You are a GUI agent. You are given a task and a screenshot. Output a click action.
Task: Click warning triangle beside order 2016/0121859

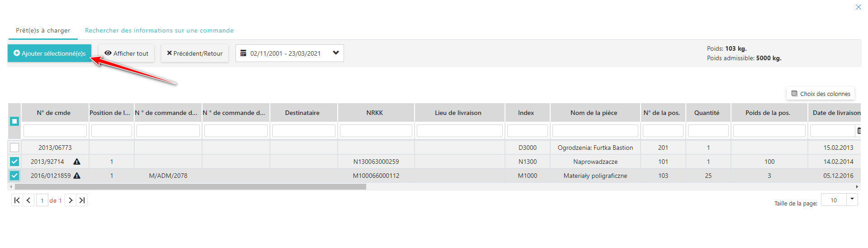pyautogui.click(x=77, y=176)
